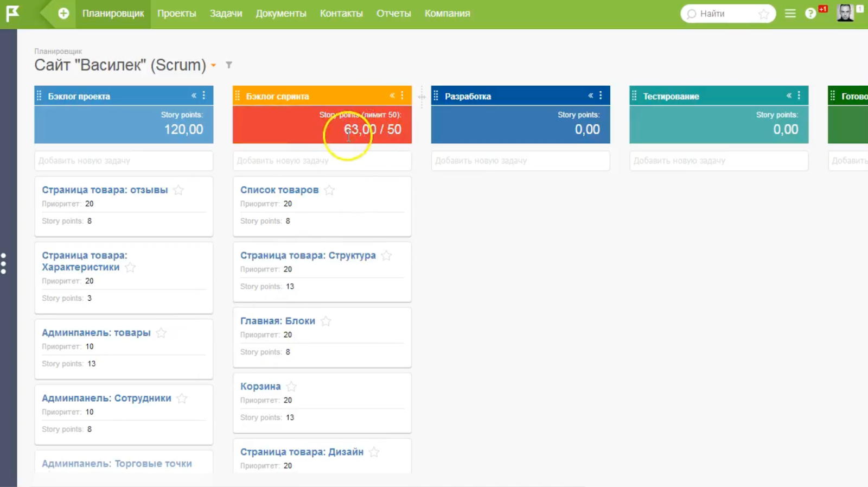Click drag handle of Разработка column

[436, 96]
